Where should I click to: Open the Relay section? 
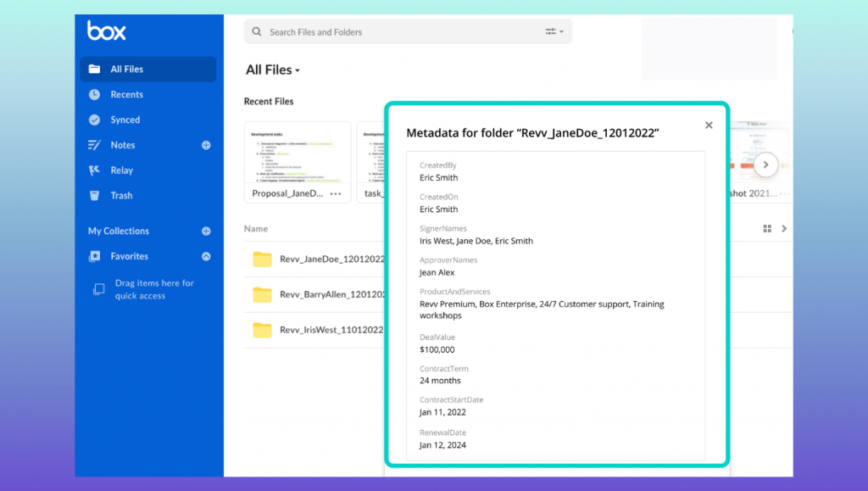point(95,170)
